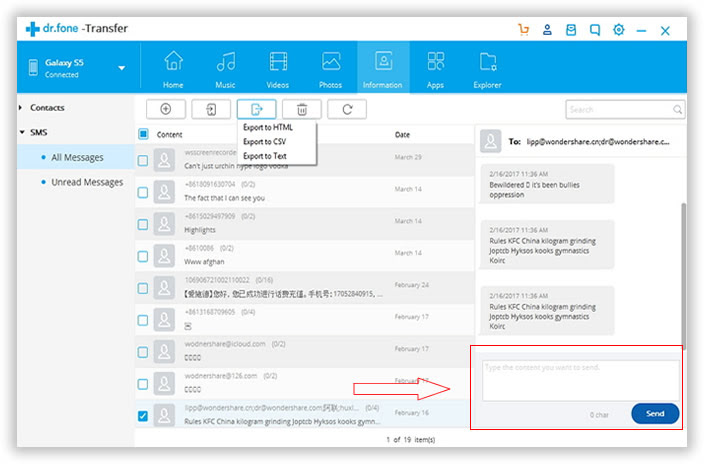Check the wodnershare@126.com message checkbox

143,384
